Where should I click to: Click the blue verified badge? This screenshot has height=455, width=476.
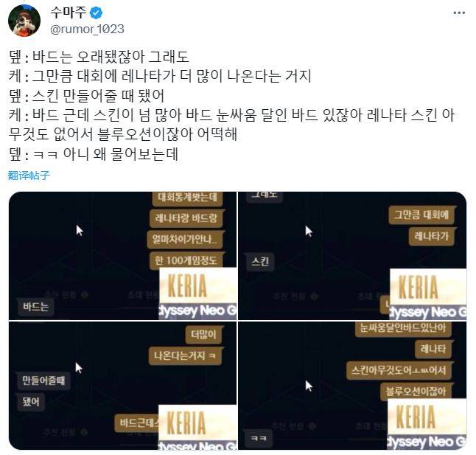coord(97,13)
